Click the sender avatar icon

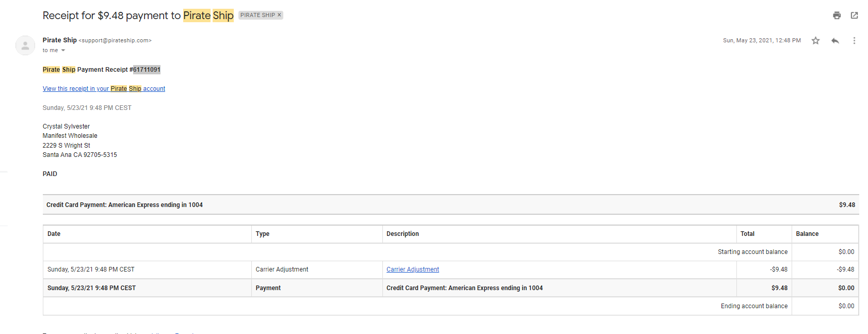pyautogui.click(x=25, y=45)
